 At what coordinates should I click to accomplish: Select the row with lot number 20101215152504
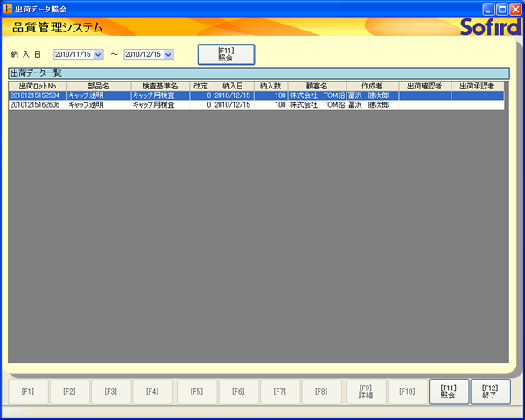[37, 95]
